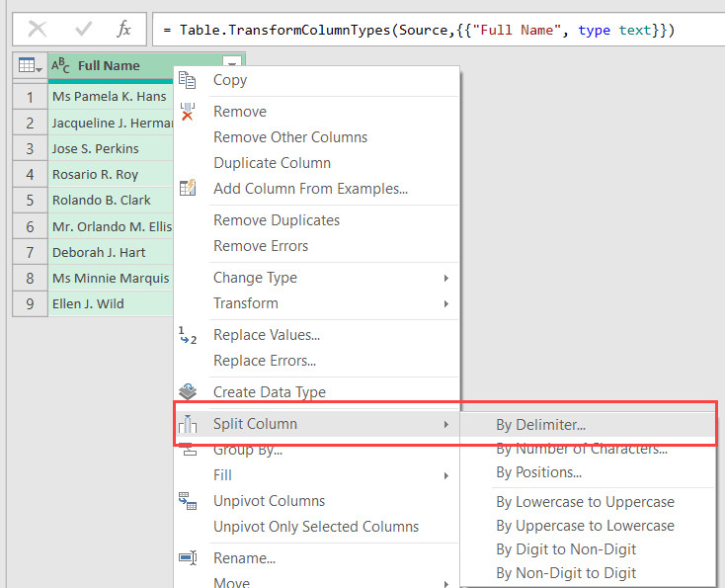Screen dimensions: 725x588
Task: Click the red X Remove icon
Action: pyautogui.click(x=188, y=112)
